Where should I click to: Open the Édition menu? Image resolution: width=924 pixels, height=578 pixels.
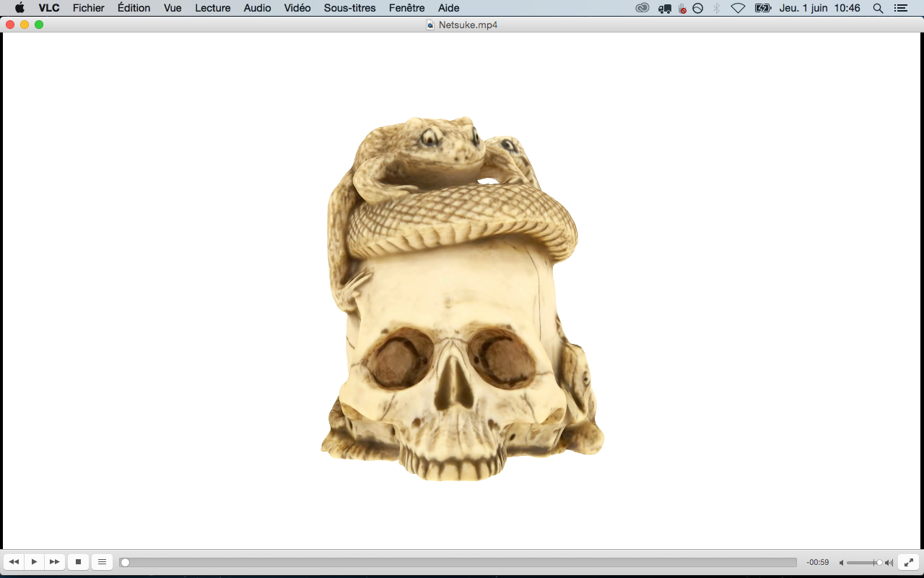(x=134, y=8)
